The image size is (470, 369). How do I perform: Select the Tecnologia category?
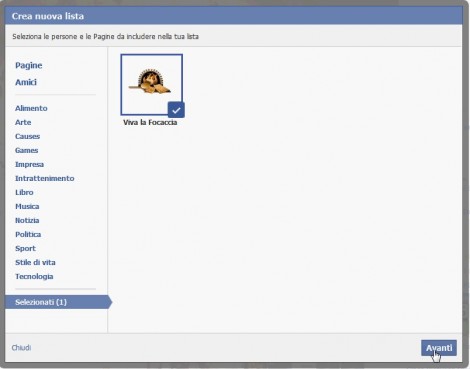(34, 276)
